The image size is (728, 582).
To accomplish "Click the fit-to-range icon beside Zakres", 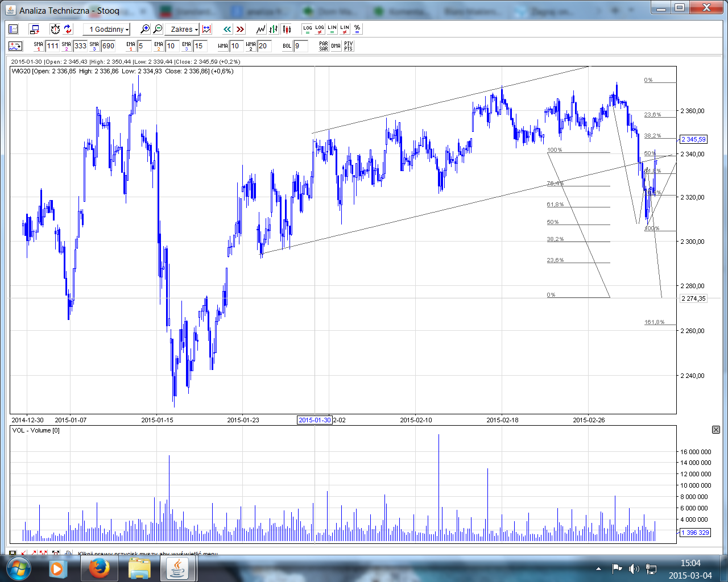I will (x=206, y=29).
